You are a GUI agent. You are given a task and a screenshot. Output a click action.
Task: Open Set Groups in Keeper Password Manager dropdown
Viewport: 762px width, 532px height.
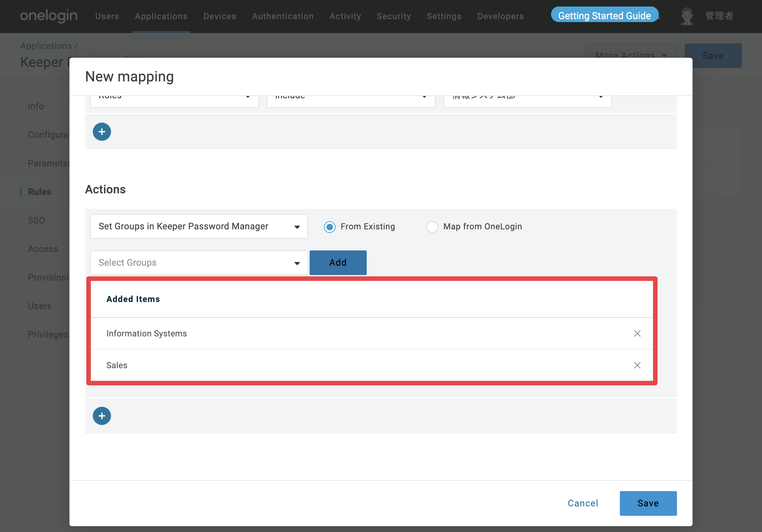[x=199, y=226]
